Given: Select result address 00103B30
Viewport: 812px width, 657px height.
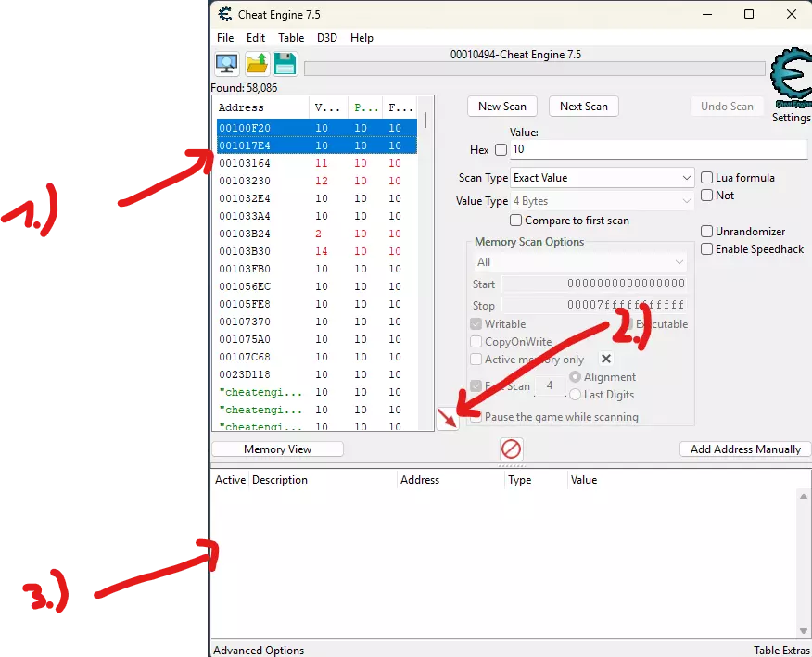Looking at the screenshot, I should (x=316, y=251).
